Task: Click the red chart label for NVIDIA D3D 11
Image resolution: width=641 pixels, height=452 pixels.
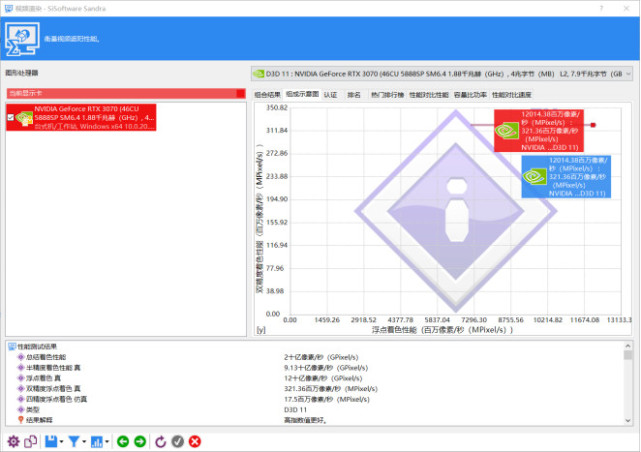Action: pos(539,130)
